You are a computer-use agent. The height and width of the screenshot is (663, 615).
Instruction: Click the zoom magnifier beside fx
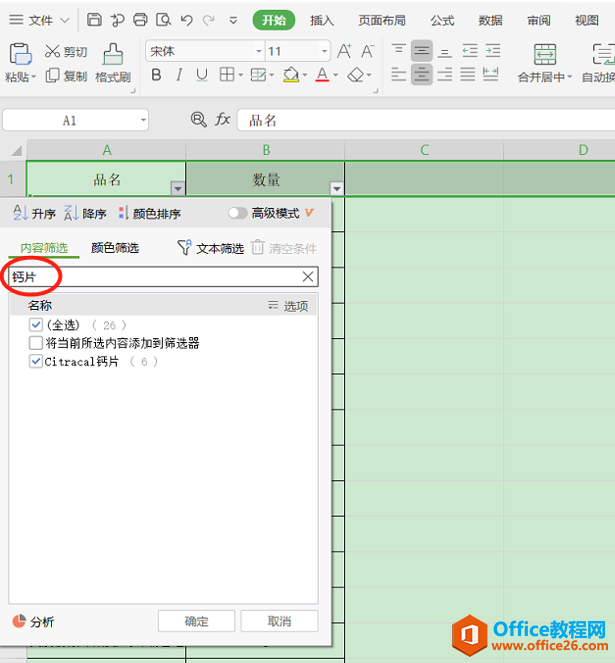coord(198,120)
